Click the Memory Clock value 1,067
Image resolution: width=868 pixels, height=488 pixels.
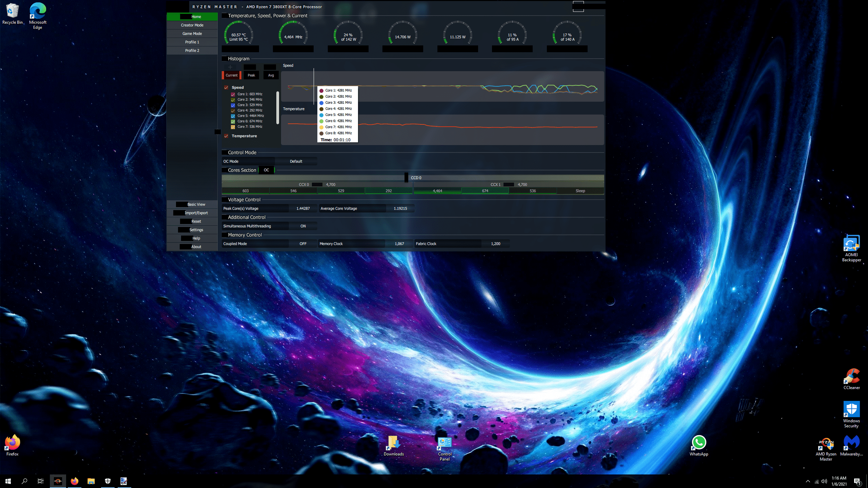tap(399, 244)
